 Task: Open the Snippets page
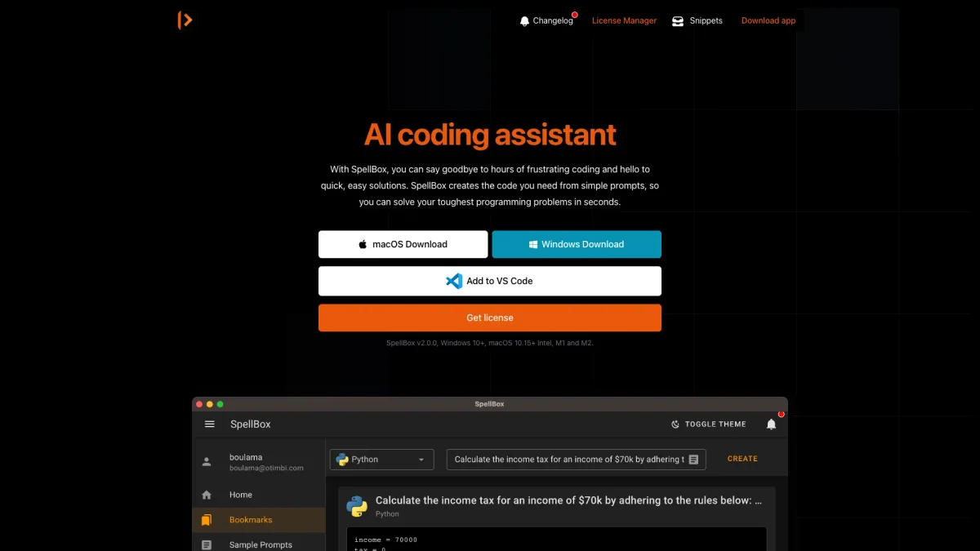pos(697,20)
